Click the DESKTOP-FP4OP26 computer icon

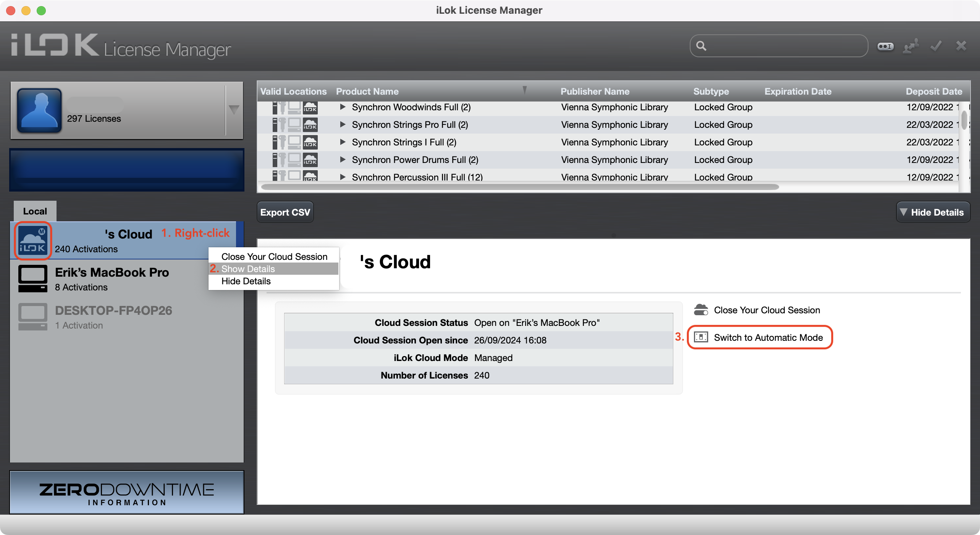click(x=33, y=317)
